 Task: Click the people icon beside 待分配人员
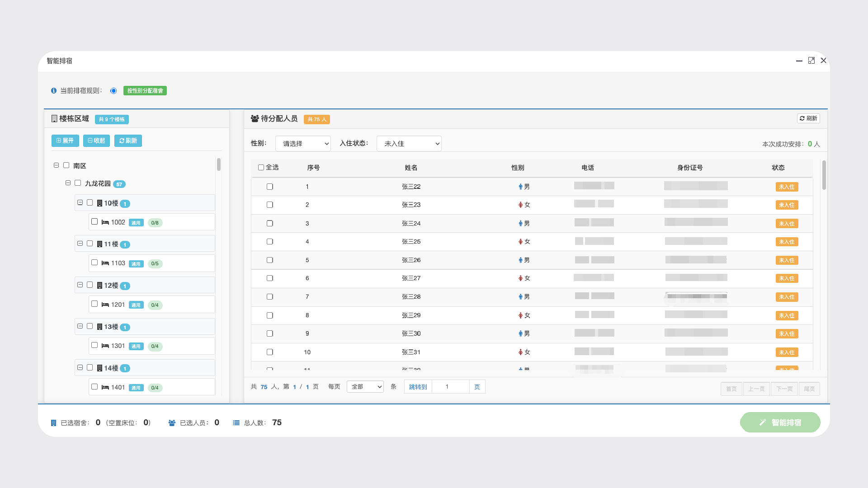[255, 118]
